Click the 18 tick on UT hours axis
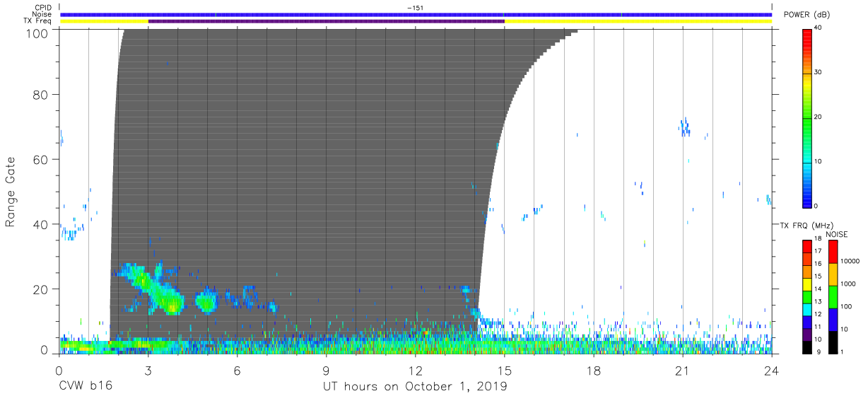 click(593, 371)
